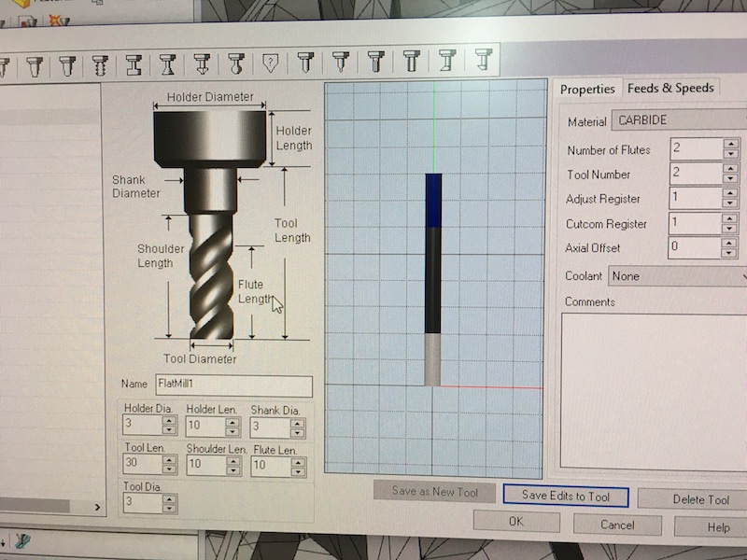Select the bore tool icon
Screen dimensions: 747x560
pos(447,60)
